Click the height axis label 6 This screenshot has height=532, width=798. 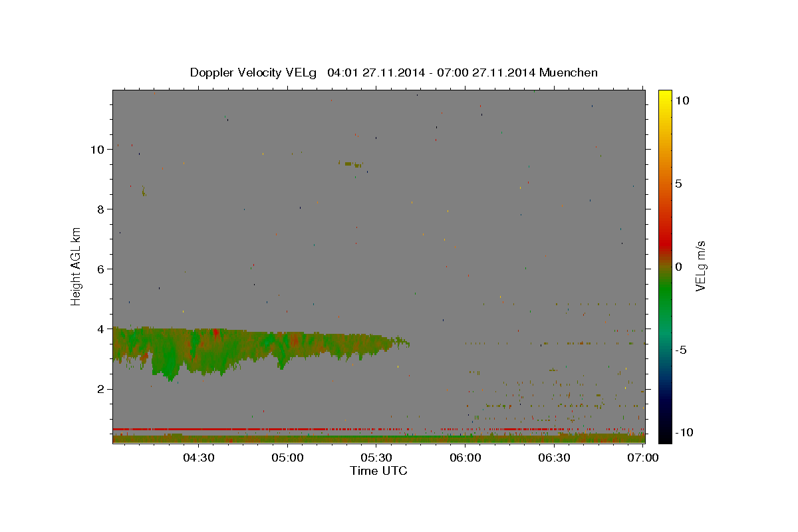click(100, 269)
